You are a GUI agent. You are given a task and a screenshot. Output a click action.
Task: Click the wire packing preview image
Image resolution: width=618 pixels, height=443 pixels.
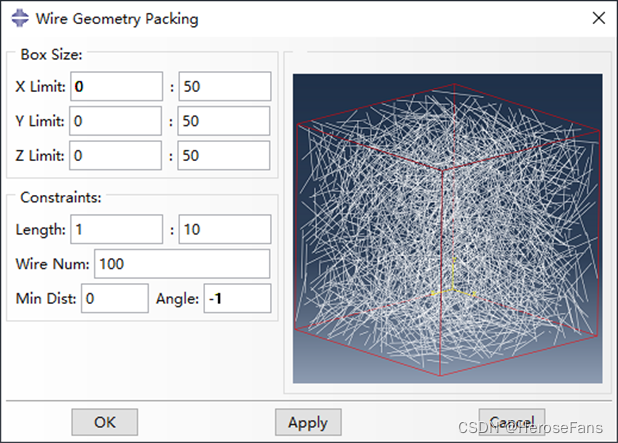448,228
